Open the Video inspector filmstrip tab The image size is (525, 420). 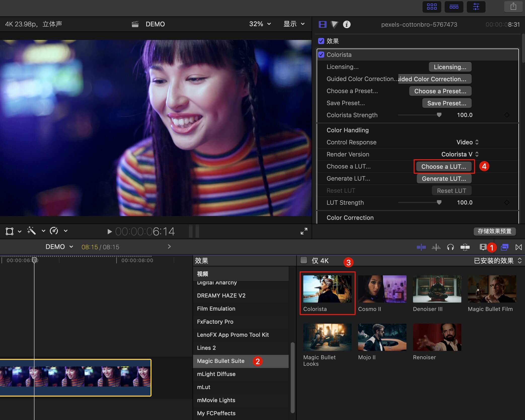(x=322, y=24)
